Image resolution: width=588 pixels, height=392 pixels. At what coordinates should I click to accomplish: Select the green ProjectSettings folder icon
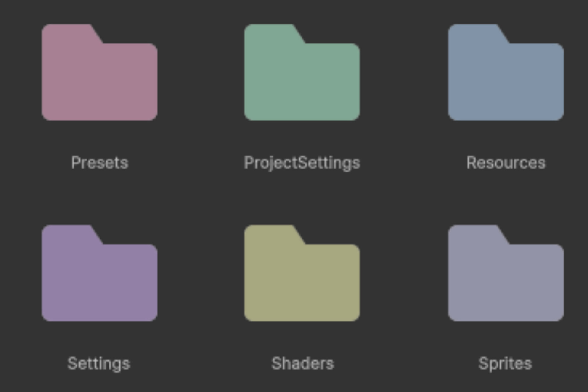pos(302,72)
